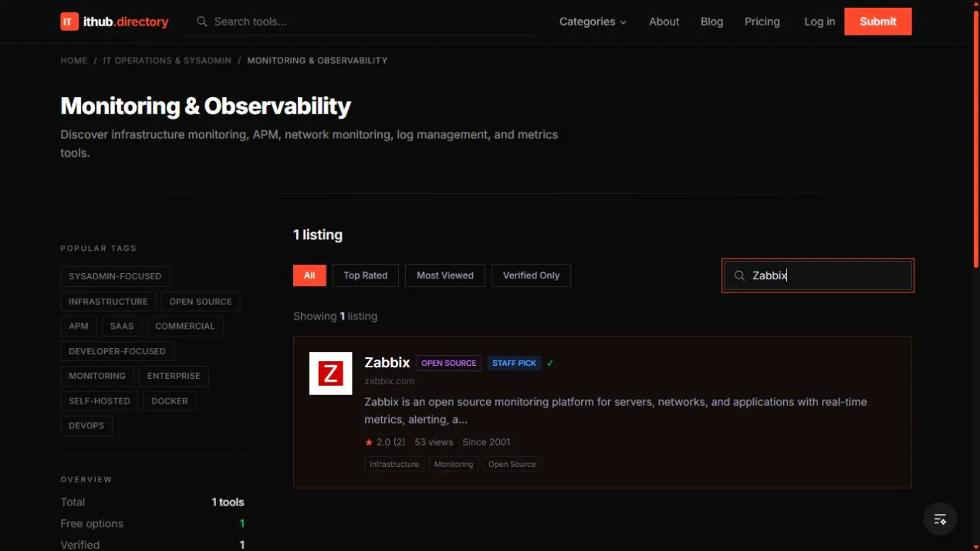980x551 pixels.
Task: Open the About page
Action: (x=664, y=22)
